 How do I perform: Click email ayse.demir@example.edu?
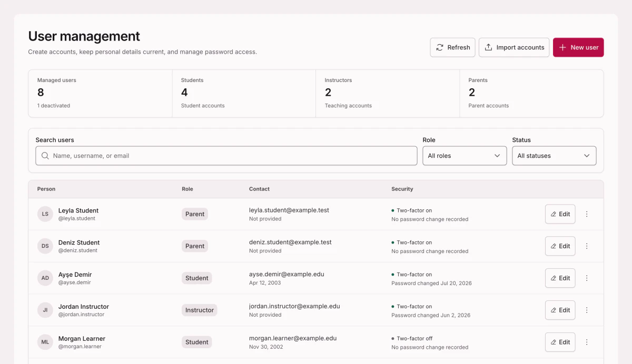pyautogui.click(x=287, y=274)
